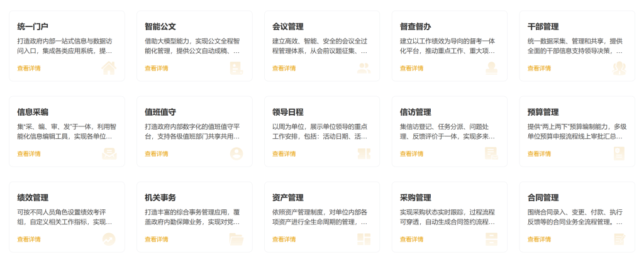Click the stamp icon in 督查督办 card
Viewport: 644px width, 259px height.
click(x=491, y=68)
